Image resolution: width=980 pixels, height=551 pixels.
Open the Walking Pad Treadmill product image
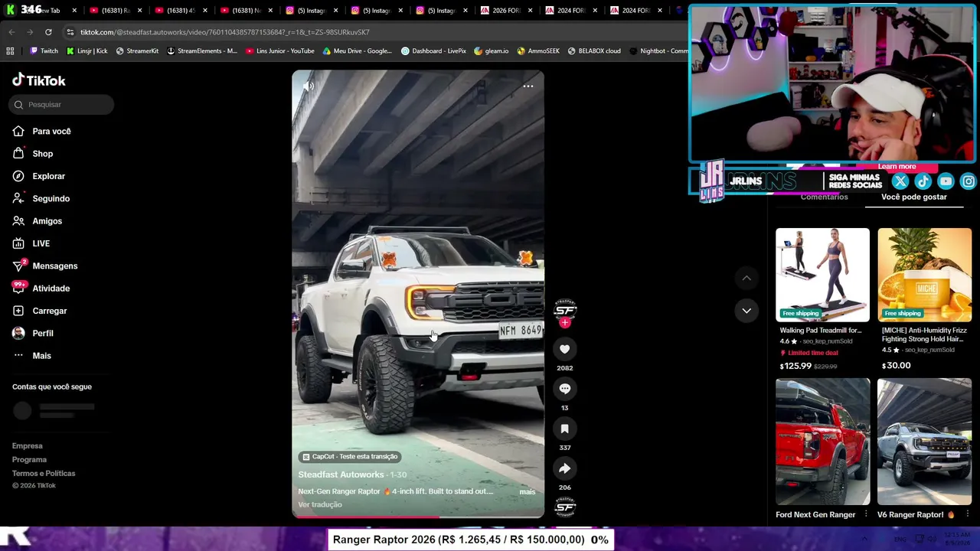click(822, 275)
